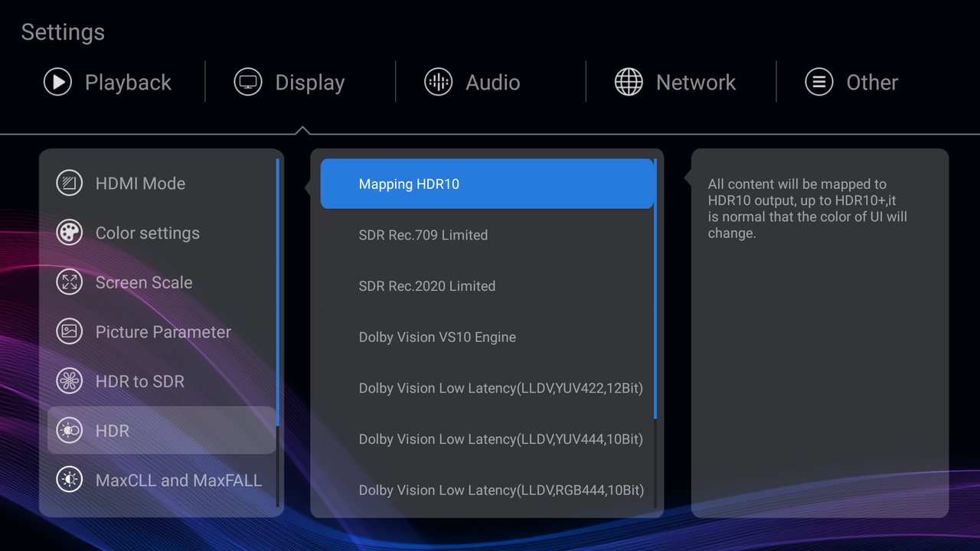Click the HDR brightness icon
The image size is (980, 551).
(70, 431)
